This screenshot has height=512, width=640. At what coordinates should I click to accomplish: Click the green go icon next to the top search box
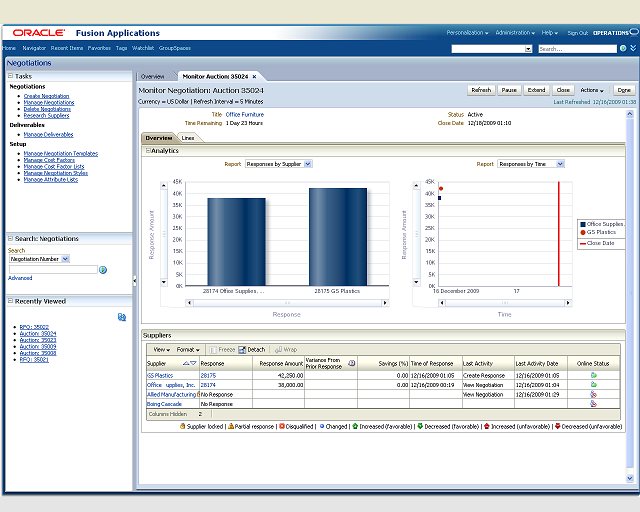click(x=623, y=49)
